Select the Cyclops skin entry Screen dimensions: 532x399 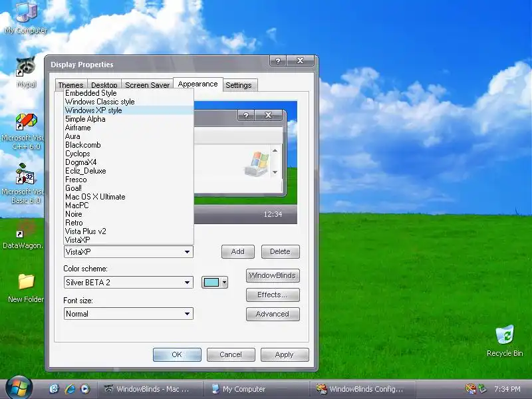128,154
